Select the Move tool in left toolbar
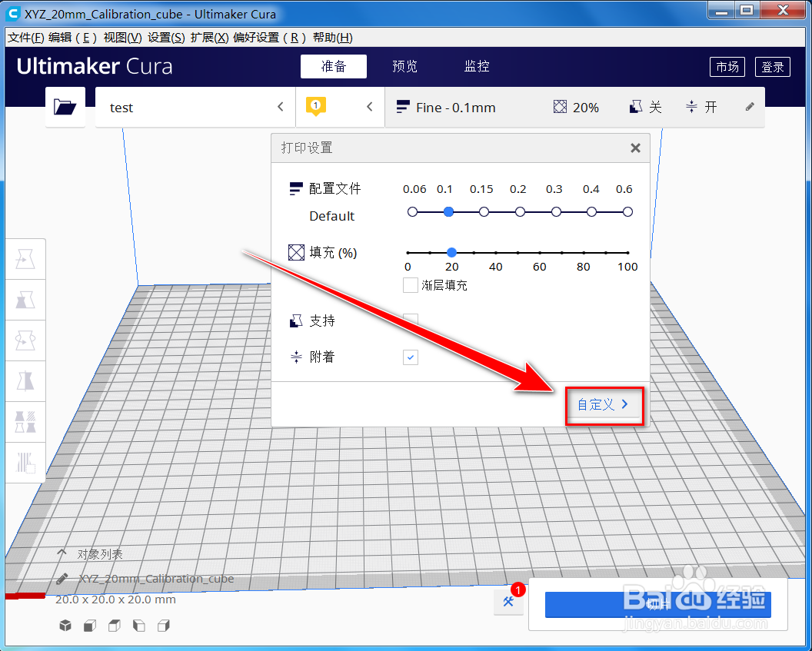 (x=25, y=259)
